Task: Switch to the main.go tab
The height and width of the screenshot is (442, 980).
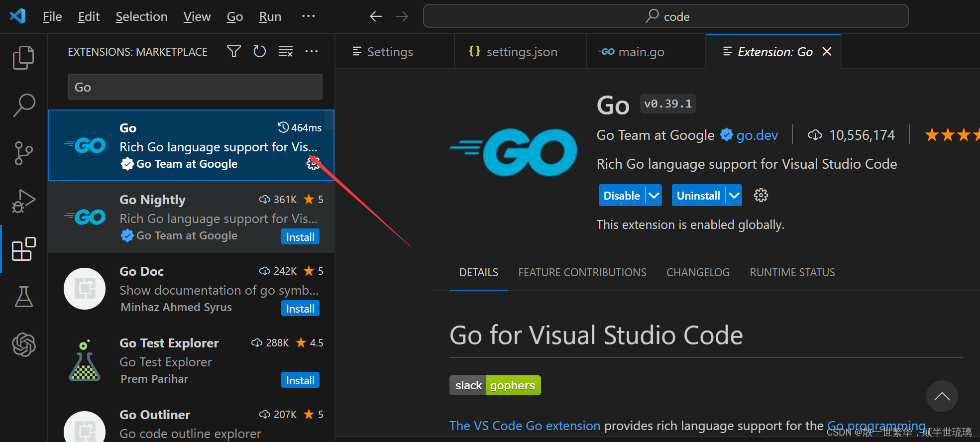Action: coord(646,51)
